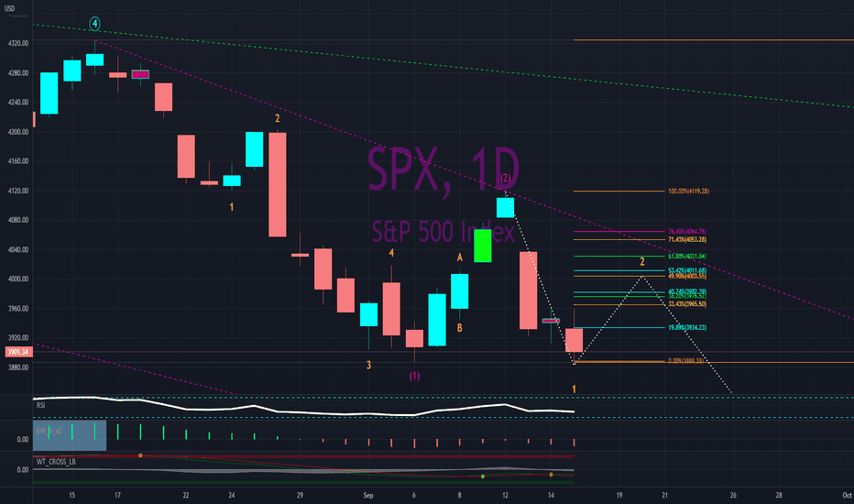Viewport: 854px width, 504px height.
Task: Click the 3901.34 current price tag
Action: click(18, 352)
